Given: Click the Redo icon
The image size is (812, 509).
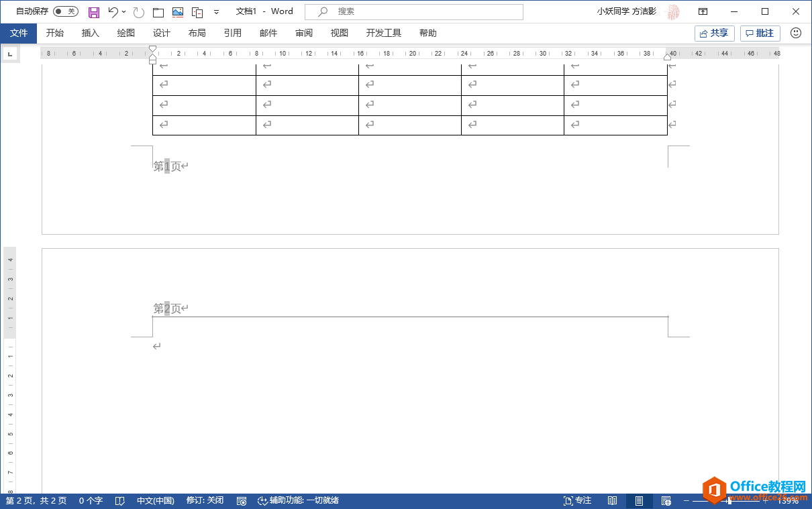Looking at the screenshot, I should click(x=138, y=12).
